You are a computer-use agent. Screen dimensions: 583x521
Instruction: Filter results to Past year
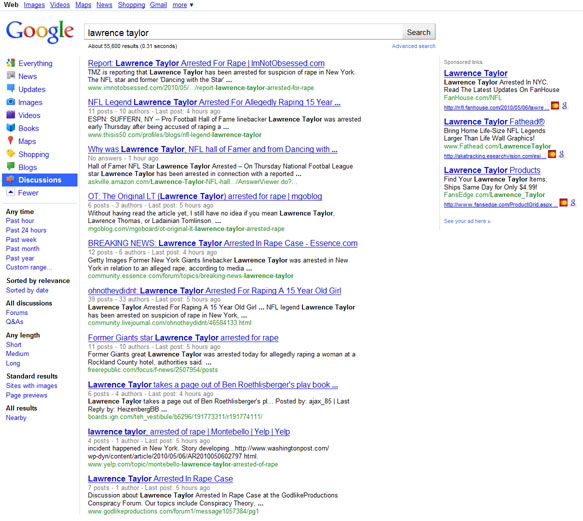20,258
